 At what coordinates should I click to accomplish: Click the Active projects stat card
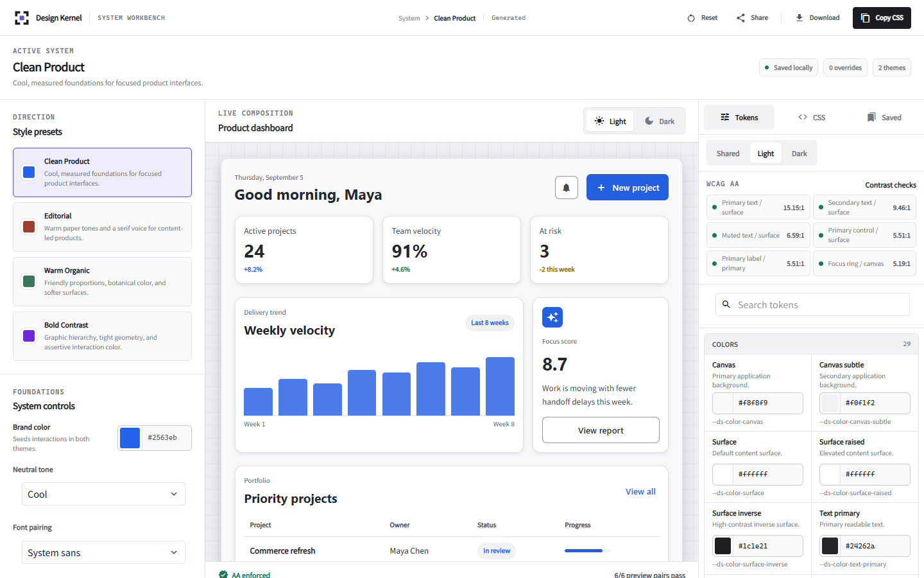304,250
